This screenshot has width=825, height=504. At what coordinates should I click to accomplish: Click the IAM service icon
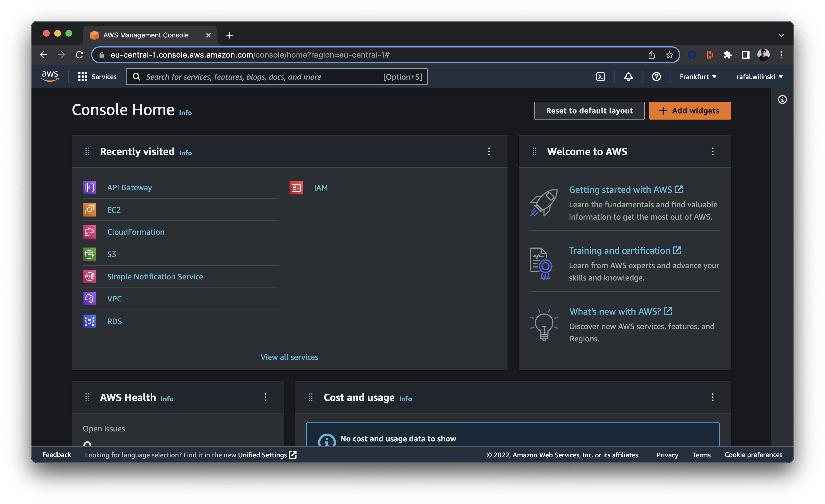point(296,188)
